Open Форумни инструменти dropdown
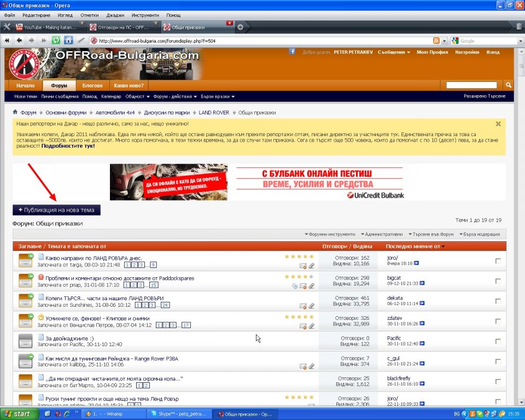The image size is (525, 420). coord(330,235)
